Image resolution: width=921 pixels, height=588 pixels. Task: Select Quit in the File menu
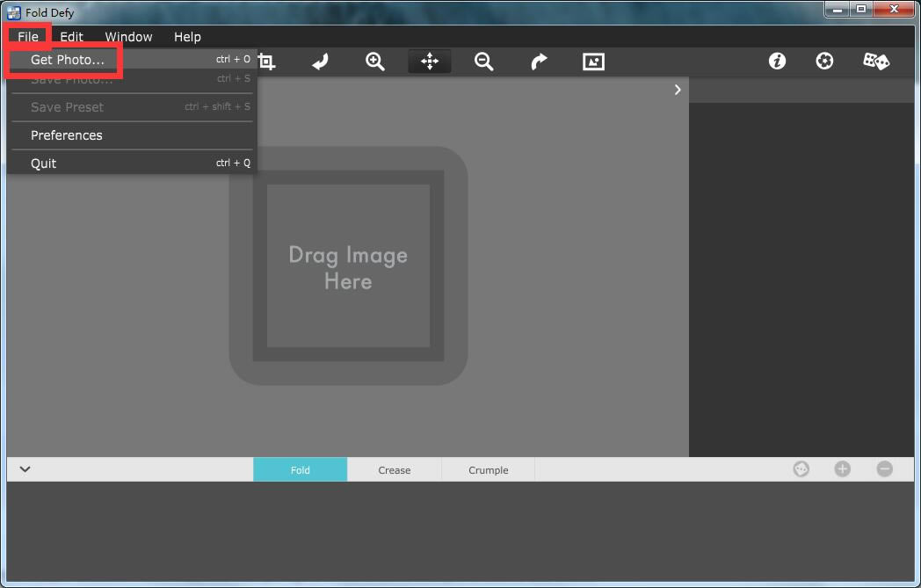click(44, 163)
